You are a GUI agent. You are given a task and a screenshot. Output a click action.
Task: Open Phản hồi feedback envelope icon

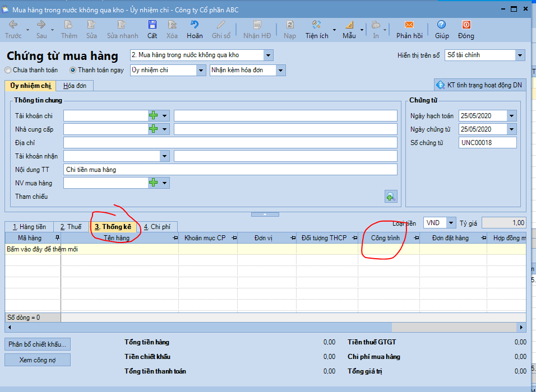click(x=409, y=25)
